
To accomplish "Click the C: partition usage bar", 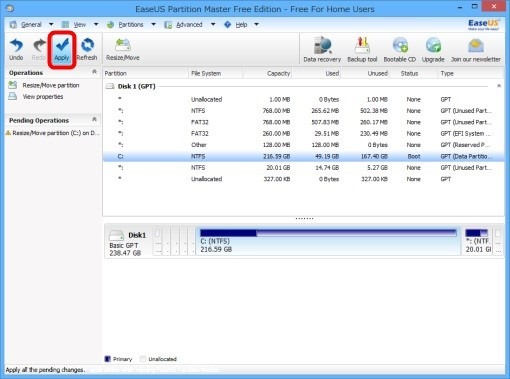I will click(x=328, y=233).
